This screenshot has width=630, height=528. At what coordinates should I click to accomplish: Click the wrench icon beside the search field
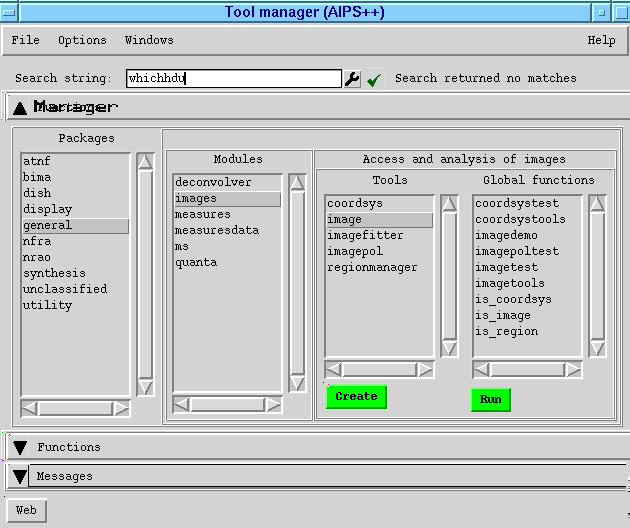352,79
